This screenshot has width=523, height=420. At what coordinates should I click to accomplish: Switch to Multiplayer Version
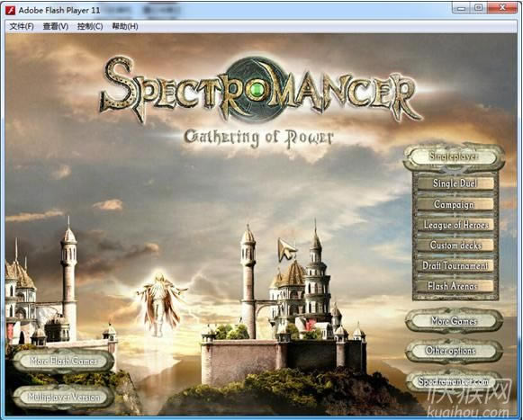63,397
